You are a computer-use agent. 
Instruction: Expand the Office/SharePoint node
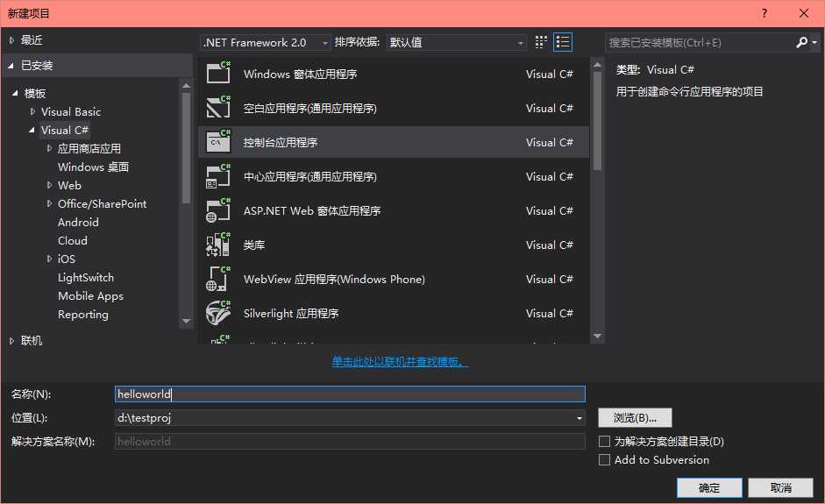(x=49, y=203)
